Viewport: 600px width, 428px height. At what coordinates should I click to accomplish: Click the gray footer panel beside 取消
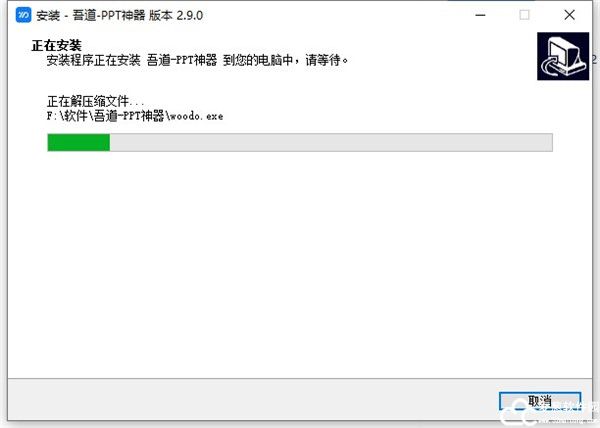tap(253, 400)
